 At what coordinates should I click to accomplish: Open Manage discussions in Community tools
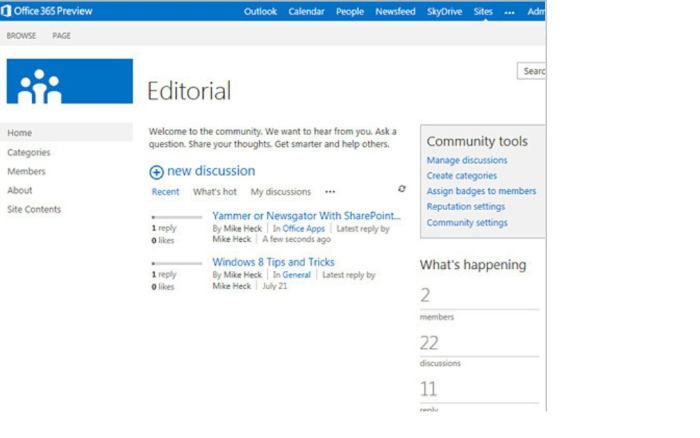[467, 160]
